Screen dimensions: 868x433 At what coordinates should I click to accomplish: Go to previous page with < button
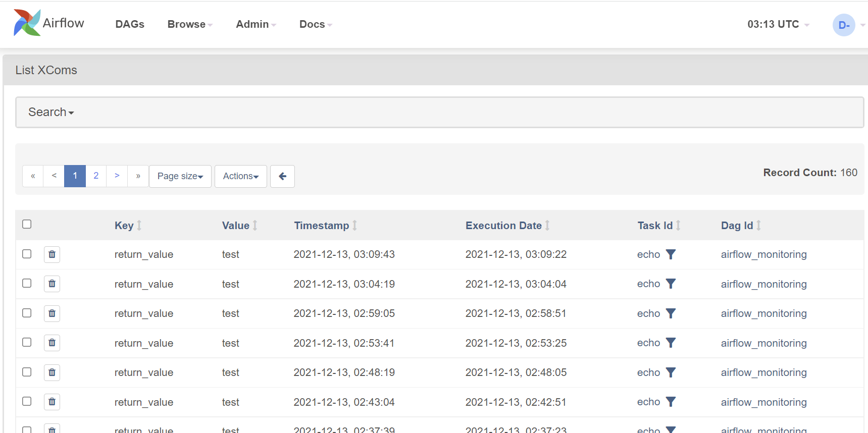(x=54, y=176)
